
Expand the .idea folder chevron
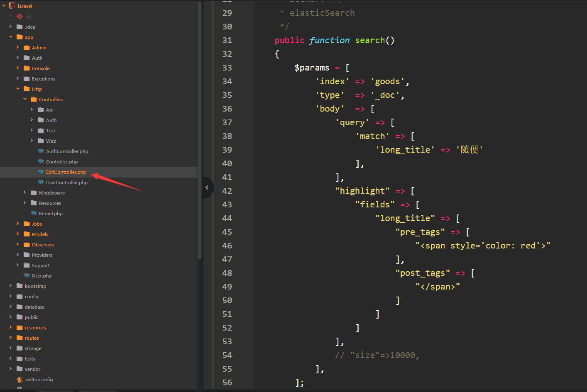[x=11, y=27]
